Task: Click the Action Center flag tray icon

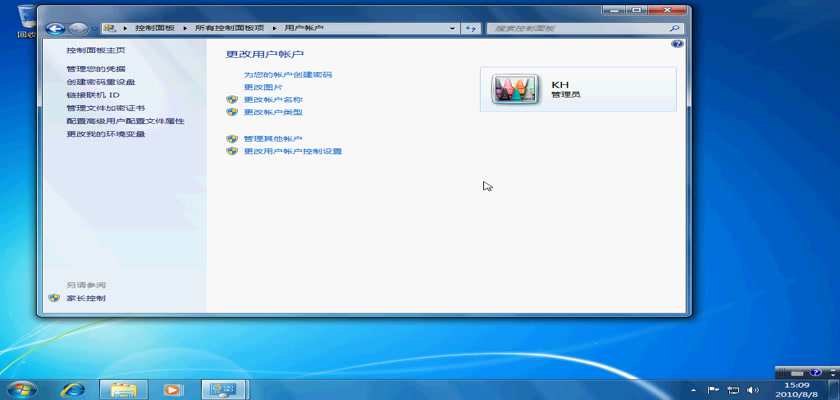Action: pyautogui.click(x=713, y=389)
